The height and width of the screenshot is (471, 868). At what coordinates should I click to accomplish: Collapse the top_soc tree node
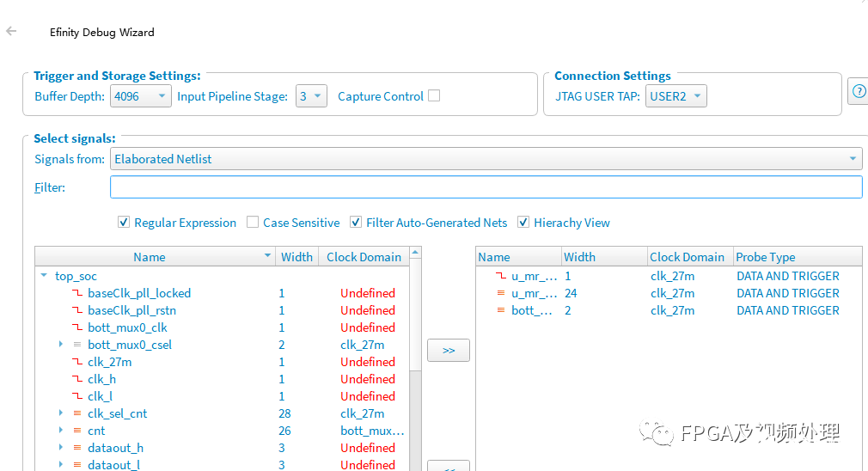pyautogui.click(x=44, y=276)
